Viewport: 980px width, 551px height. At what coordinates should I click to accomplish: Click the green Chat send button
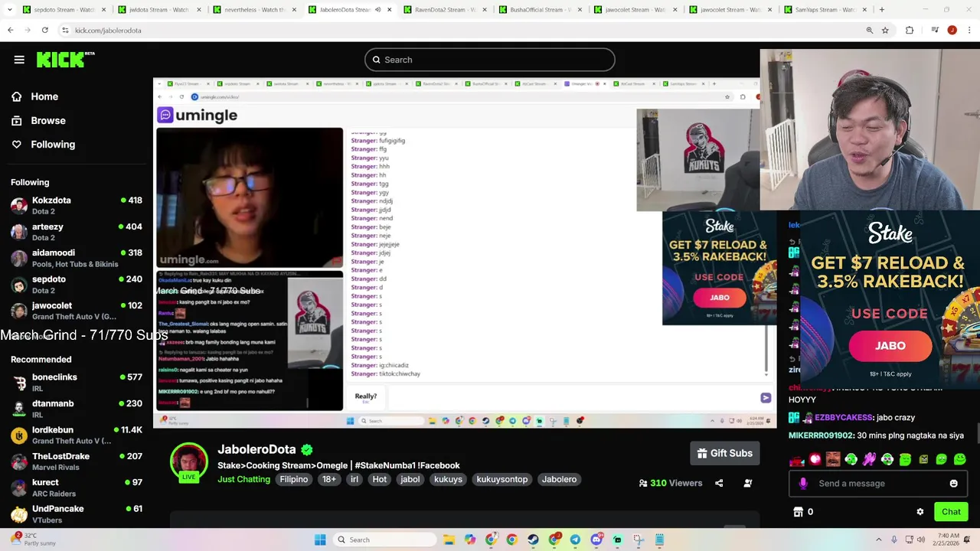tap(951, 512)
